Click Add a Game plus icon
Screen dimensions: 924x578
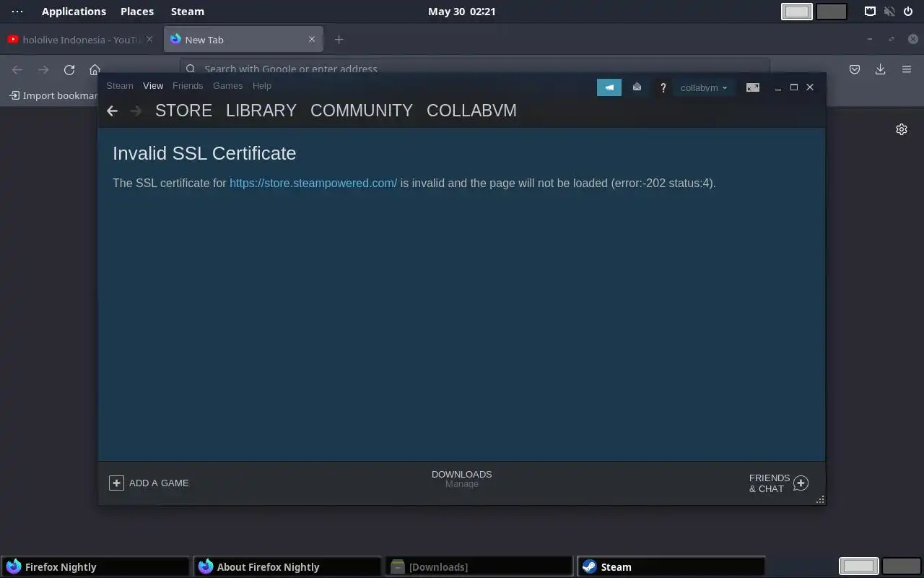116,483
